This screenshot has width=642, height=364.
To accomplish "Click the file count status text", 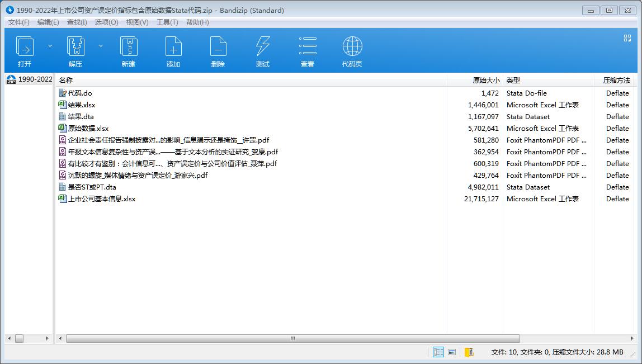I will point(557,352).
